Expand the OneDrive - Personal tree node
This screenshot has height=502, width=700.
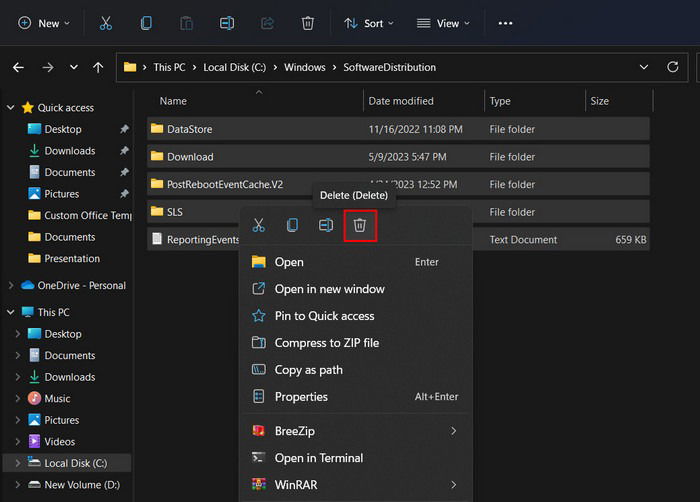coord(11,285)
